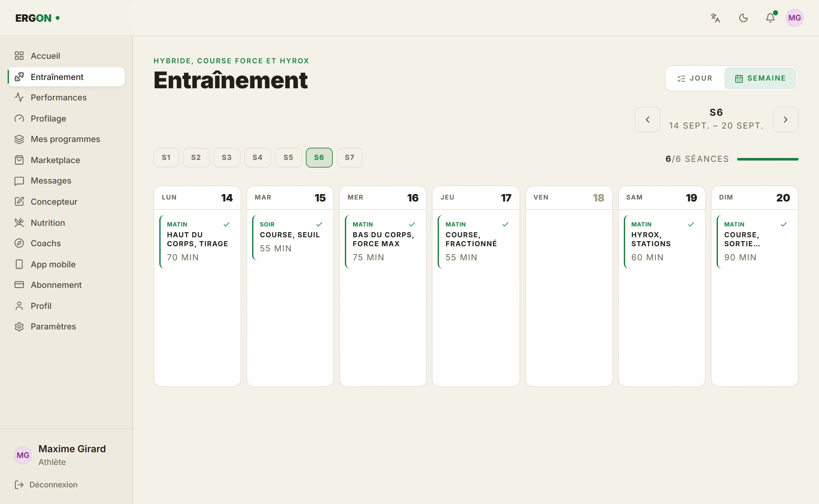Click the MG avatar in header

(x=795, y=18)
